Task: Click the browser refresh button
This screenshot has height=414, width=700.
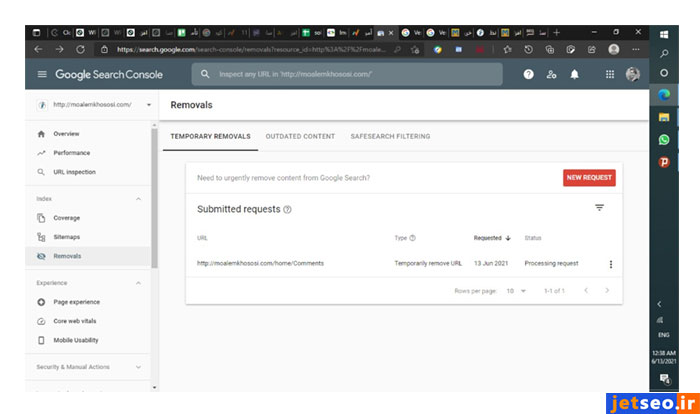Action: coord(82,48)
